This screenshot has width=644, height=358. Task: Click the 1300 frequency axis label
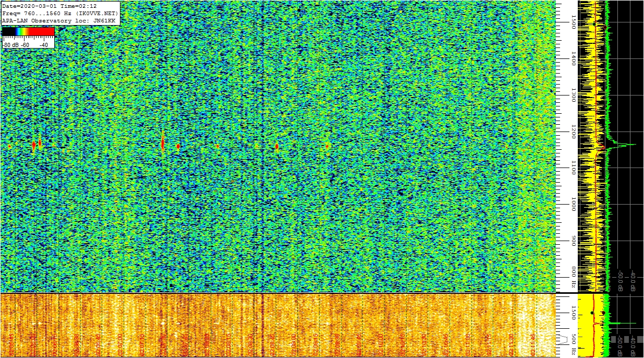574,95
